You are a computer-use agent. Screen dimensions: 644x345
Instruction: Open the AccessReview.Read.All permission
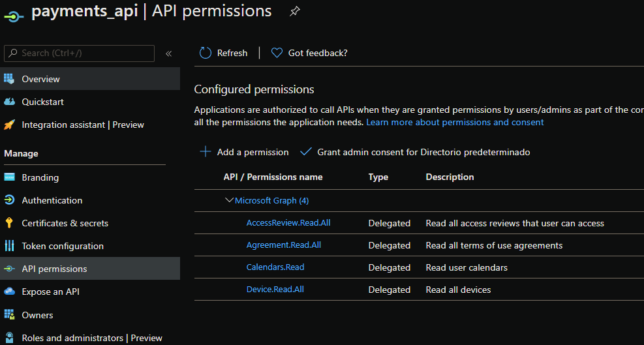(x=288, y=223)
